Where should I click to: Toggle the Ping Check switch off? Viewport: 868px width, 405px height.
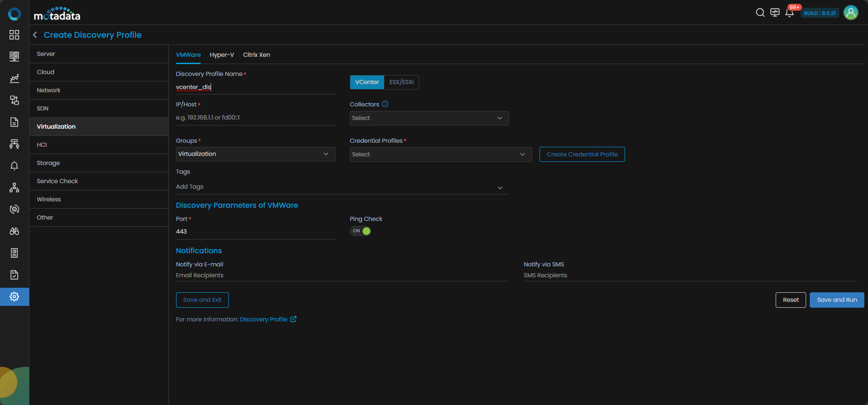tap(360, 231)
